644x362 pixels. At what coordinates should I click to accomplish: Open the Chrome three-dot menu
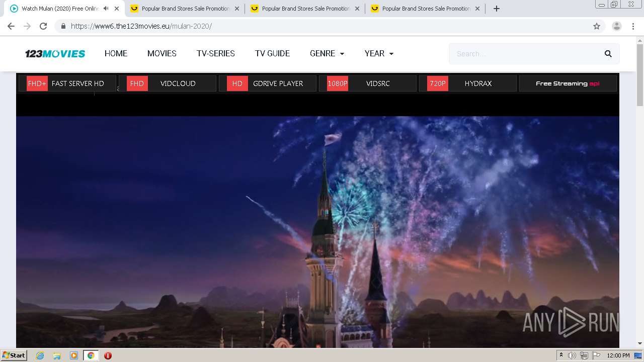[x=633, y=26]
